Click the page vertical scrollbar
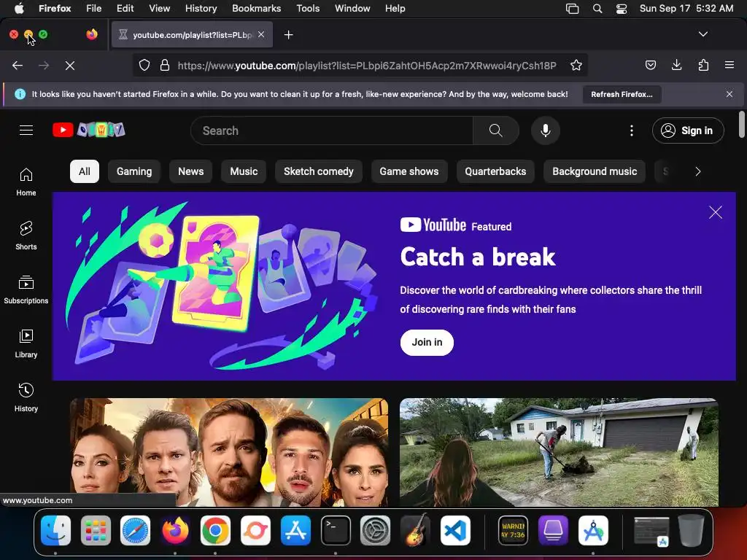747x560 pixels. click(x=741, y=124)
